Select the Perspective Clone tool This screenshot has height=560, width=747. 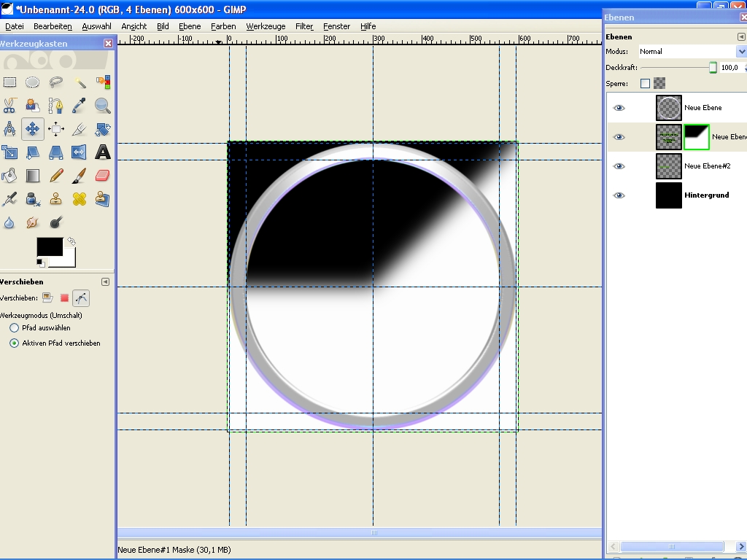pyautogui.click(x=102, y=199)
